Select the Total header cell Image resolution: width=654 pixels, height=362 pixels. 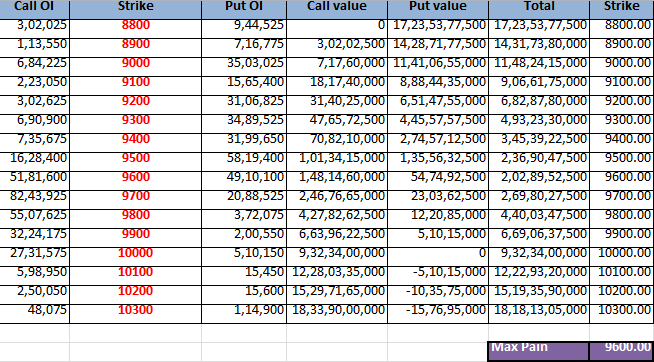(539, 9)
